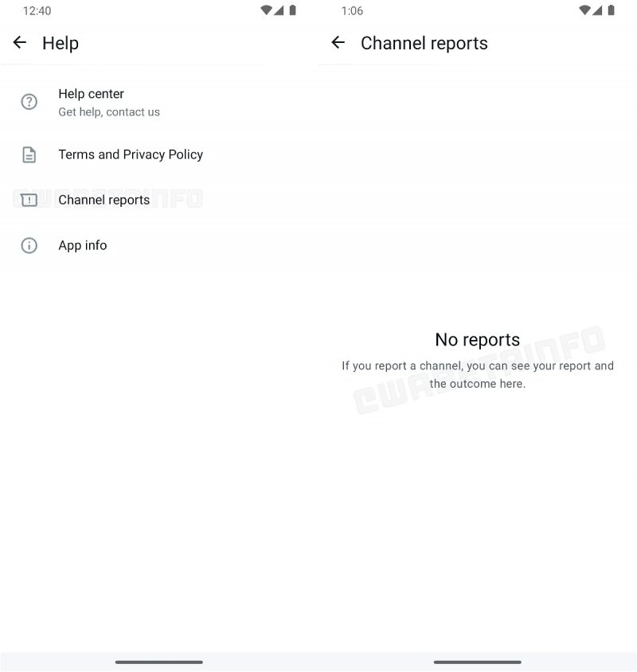637x672 pixels.
Task: Click the back arrow on Channel reports screen
Action: coord(338,43)
